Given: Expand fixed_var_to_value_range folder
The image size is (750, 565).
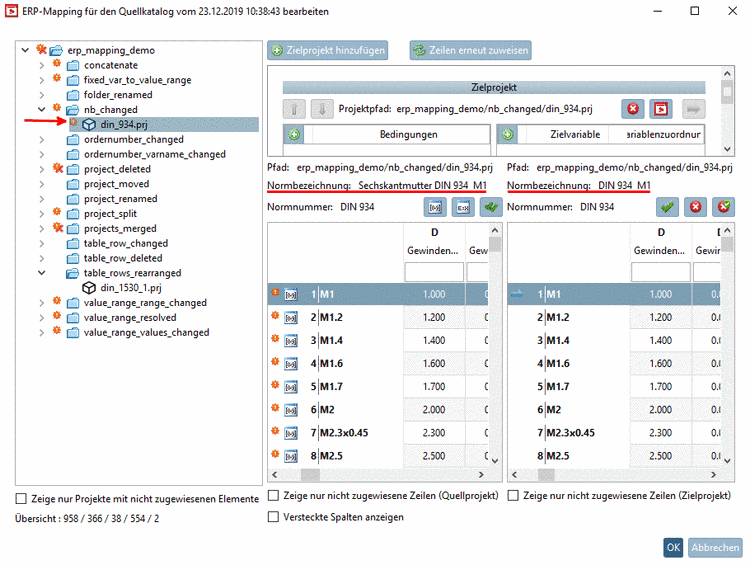Looking at the screenshot, I should tap(42, 80).
